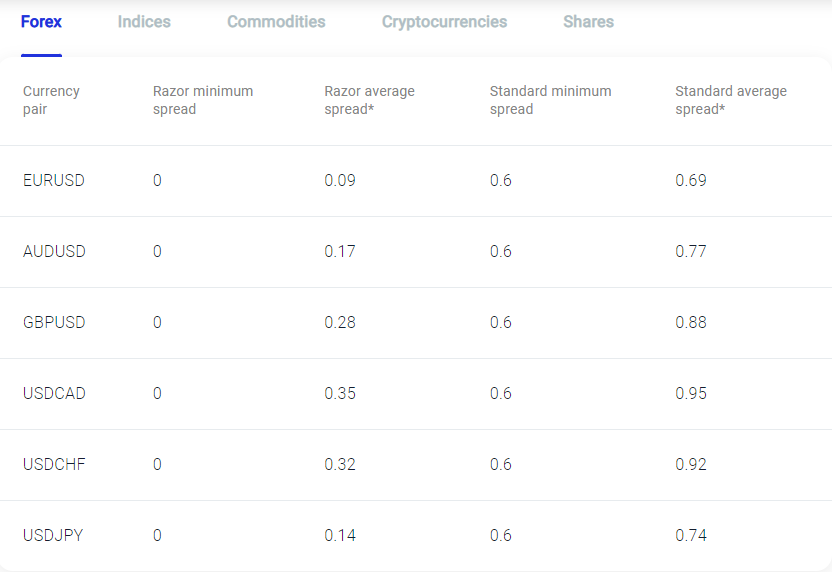
Task: Choose the USDCAD row label
Action: 54,394
